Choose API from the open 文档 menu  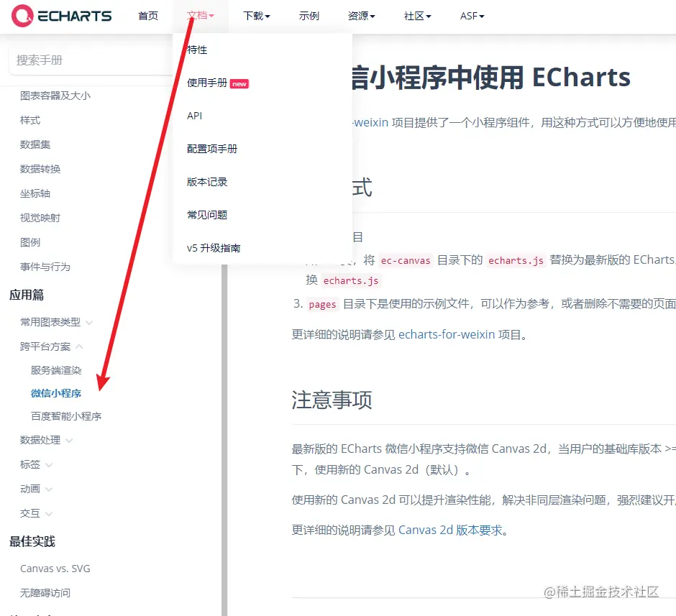196,115
